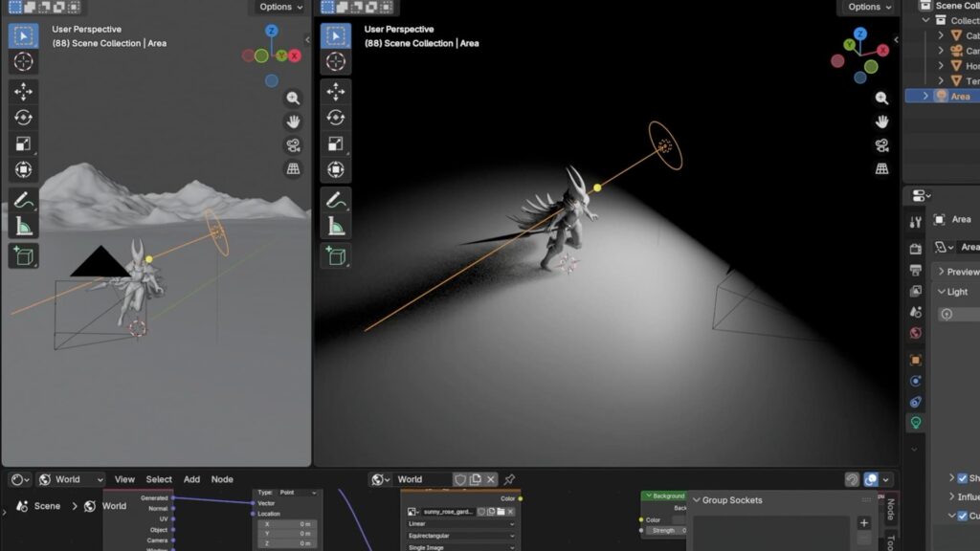Image resolution: width=980 pixels, height=551 pixels.
Task: Activate the Rotate tool in right viewport
Action: pyautogui.click(x=336, y=118)
